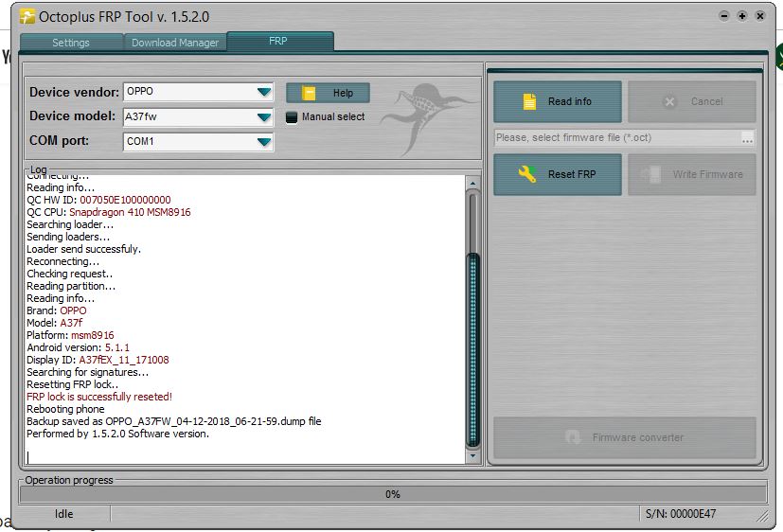Click the 'Idle' status bar entry
Image resolution: width=783 pixels, height=532 pixels.
tap(64, 514)
